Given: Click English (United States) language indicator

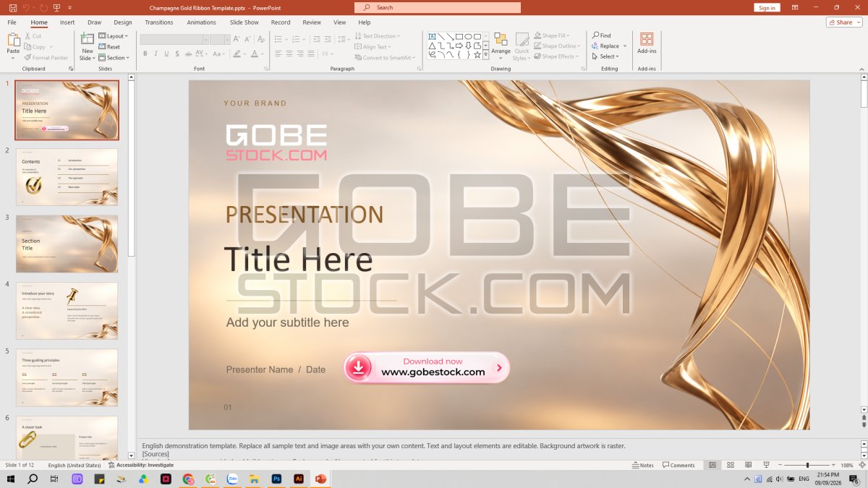Looking at the screenshot, I should coord(75,465).
